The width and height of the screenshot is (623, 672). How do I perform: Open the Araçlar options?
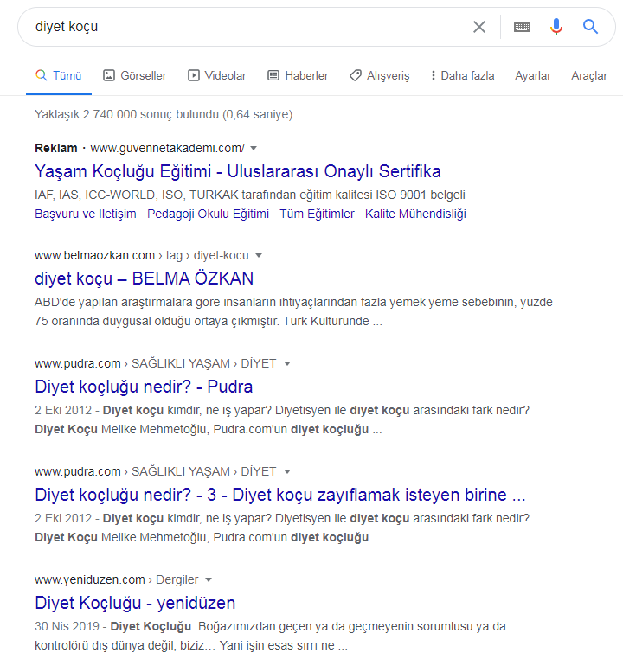pos(589,76)
